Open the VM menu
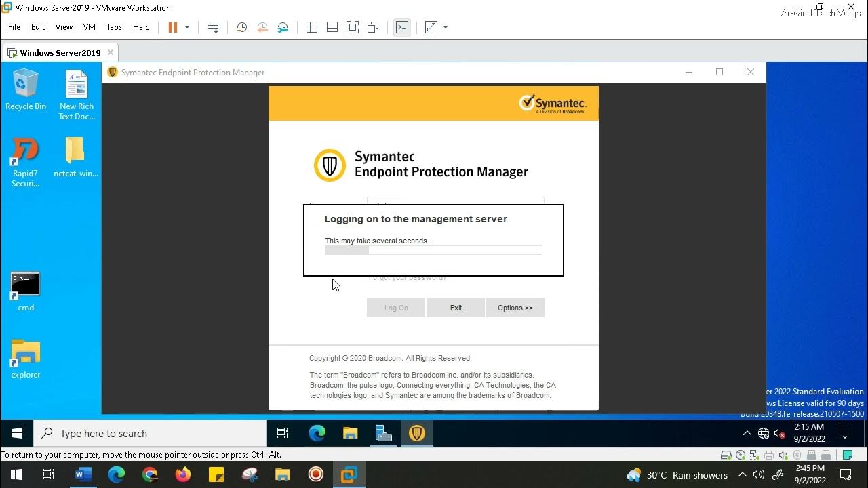 90,27
